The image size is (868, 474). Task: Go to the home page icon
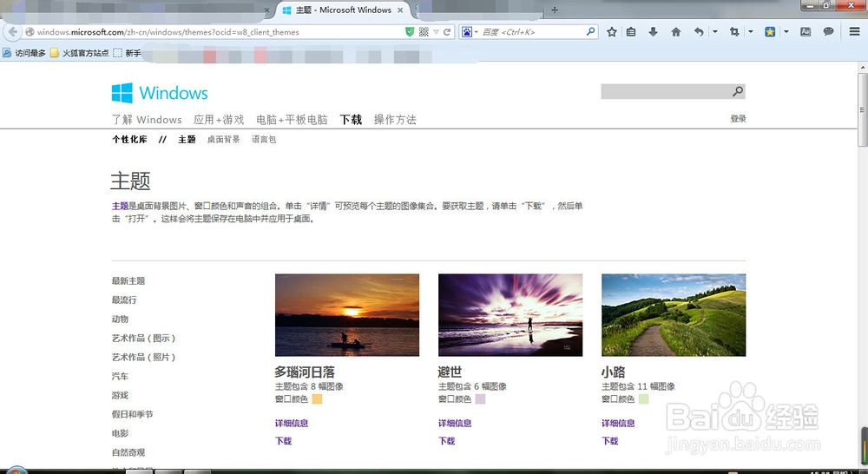pyautogui.click(x=676, y=31)
